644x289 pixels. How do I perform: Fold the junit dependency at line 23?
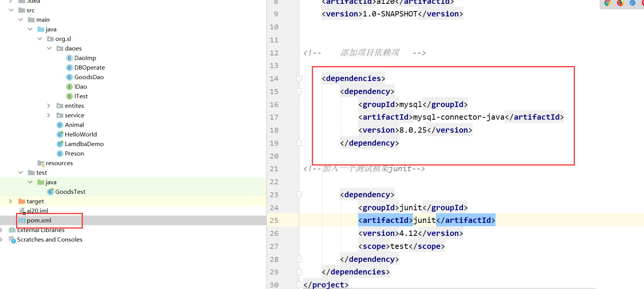click(x=299, y=195)
